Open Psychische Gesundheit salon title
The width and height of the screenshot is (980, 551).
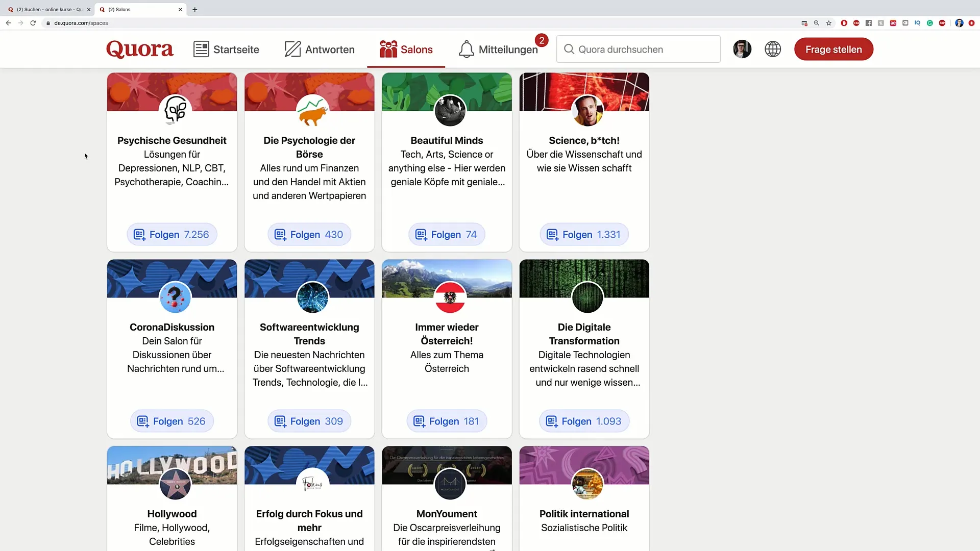tap(172, 140)
